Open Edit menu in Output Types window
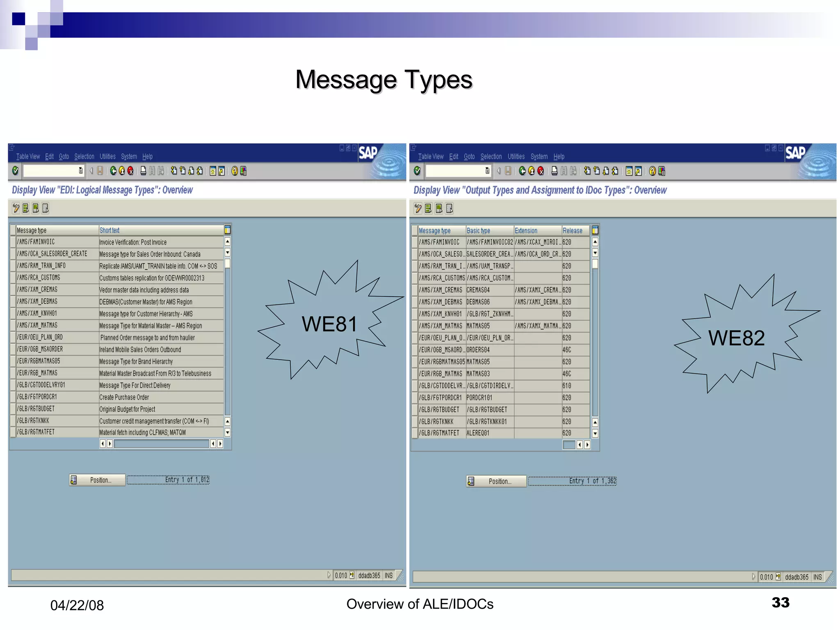This screenshot has height=630, width=840. (x=454, y=156)
